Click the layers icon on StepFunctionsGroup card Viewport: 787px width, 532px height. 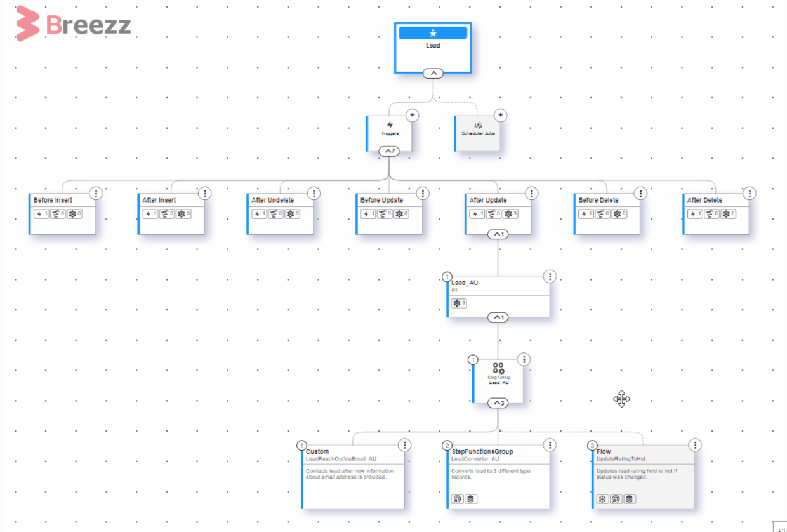coord(470,499)
